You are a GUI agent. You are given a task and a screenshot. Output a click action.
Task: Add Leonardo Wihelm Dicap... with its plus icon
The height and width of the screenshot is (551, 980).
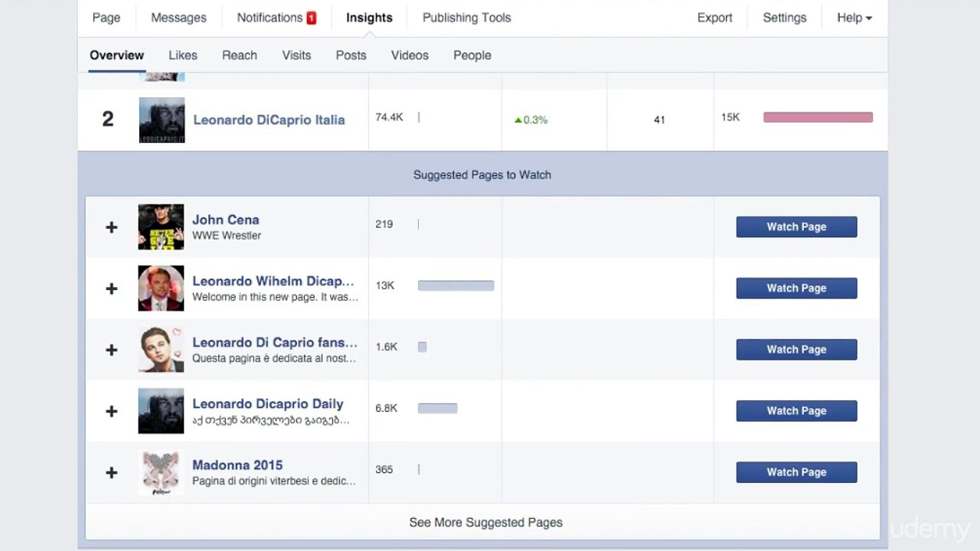tap(112, 289)
